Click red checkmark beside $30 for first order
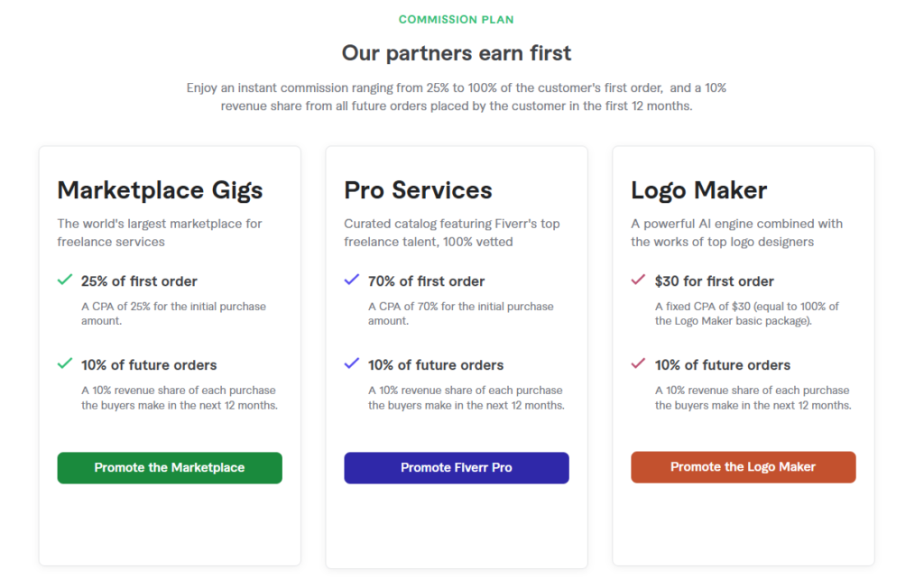924x579 pixels. tap(638, 280)
